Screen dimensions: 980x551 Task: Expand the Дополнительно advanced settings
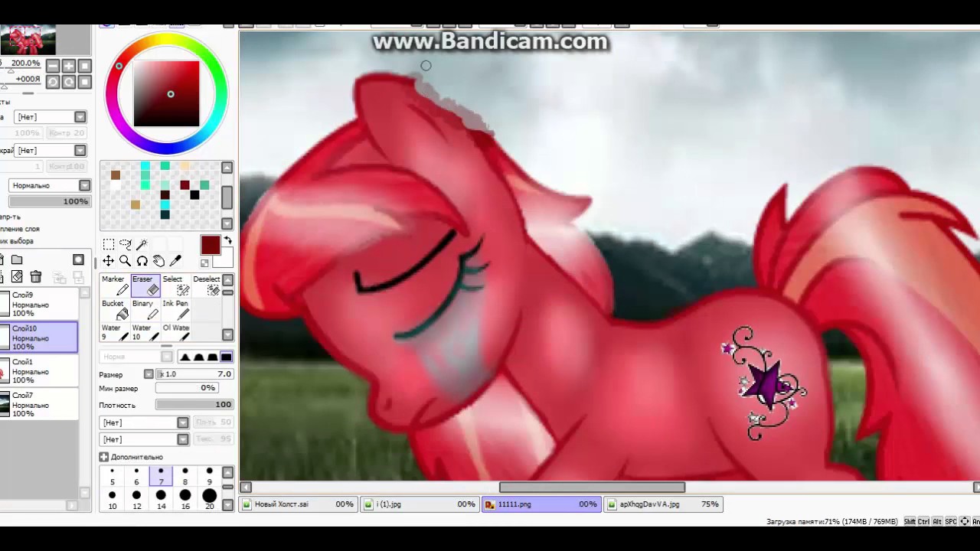[103, 457]
